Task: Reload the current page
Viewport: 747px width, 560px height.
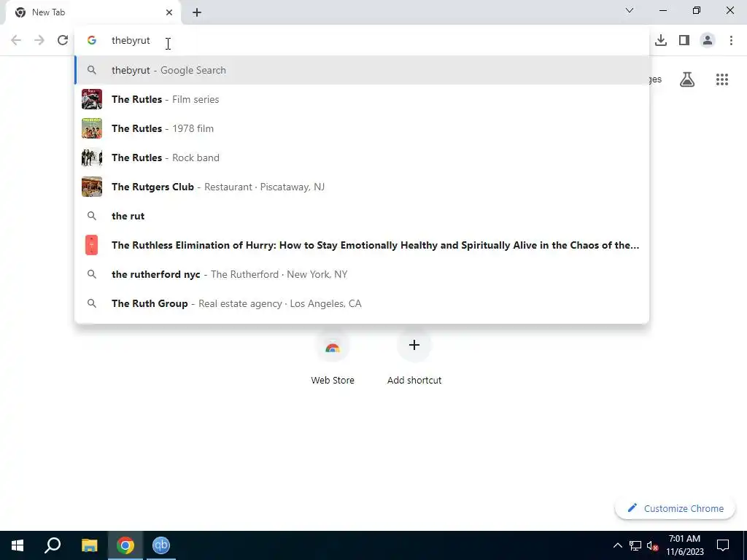Action: tap(63, 40)
